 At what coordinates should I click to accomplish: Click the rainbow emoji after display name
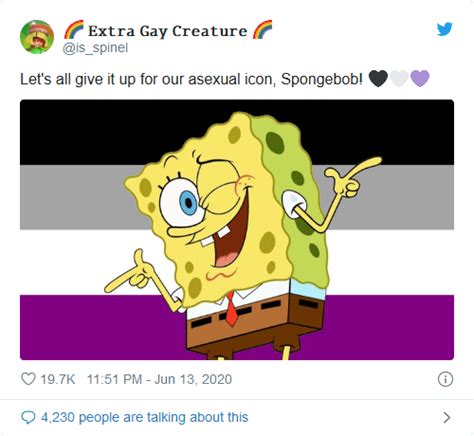262,30
